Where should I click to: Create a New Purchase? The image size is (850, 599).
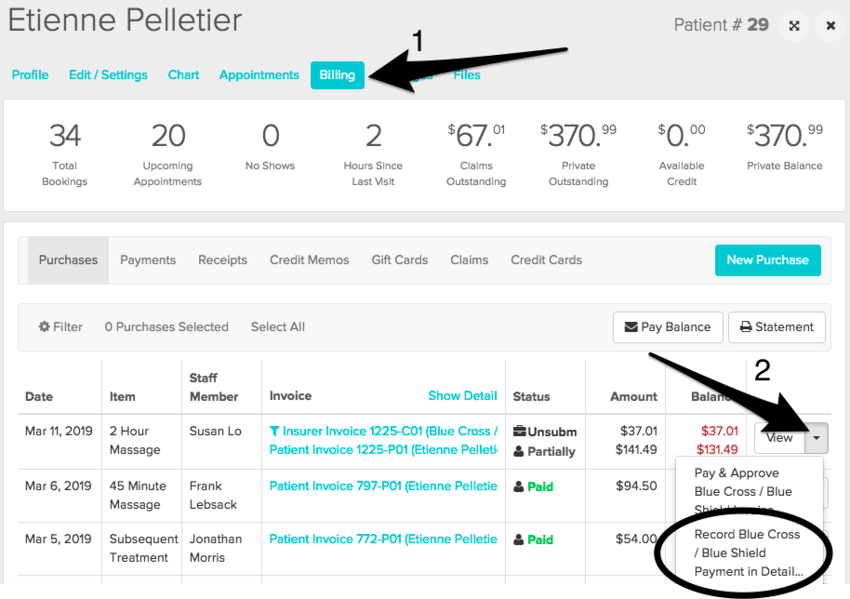(767, 260)
